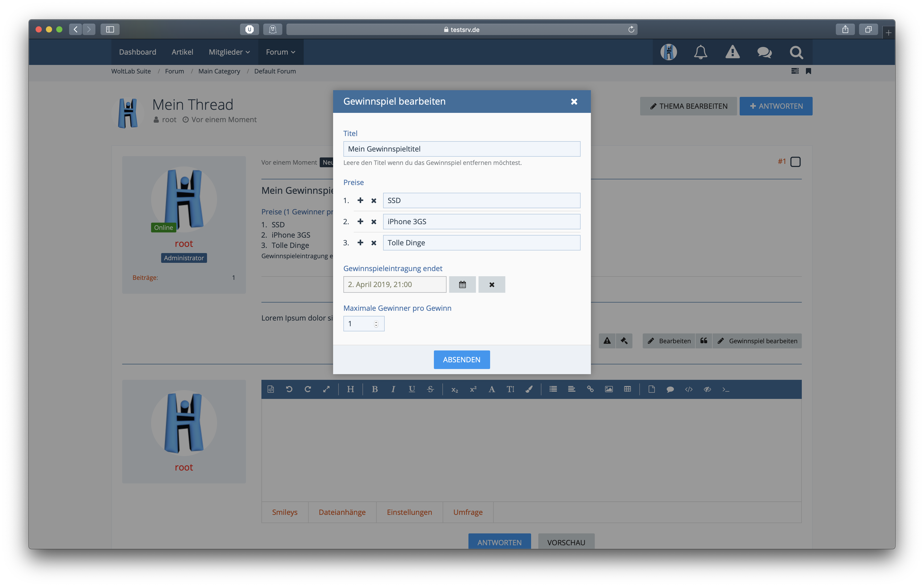Image resolution: width=924 pixels, height=587 pixels.
Task: Clear the Gewinnspiel end date
Action: click(492, 284)
